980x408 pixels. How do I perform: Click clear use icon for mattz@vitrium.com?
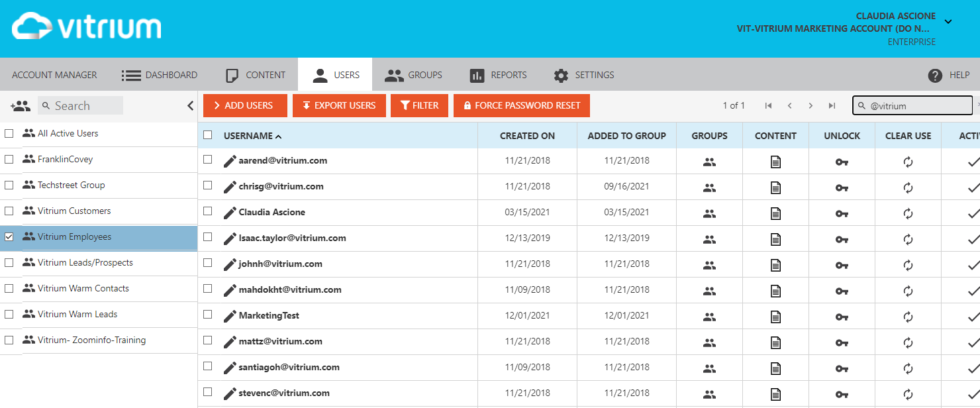pyautogui.click(x=908, y=342)
